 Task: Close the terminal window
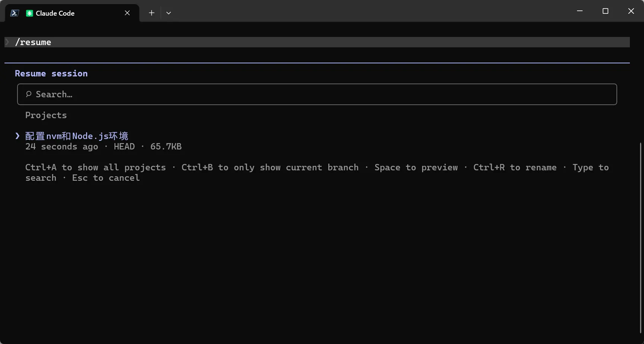pos(631,11)
